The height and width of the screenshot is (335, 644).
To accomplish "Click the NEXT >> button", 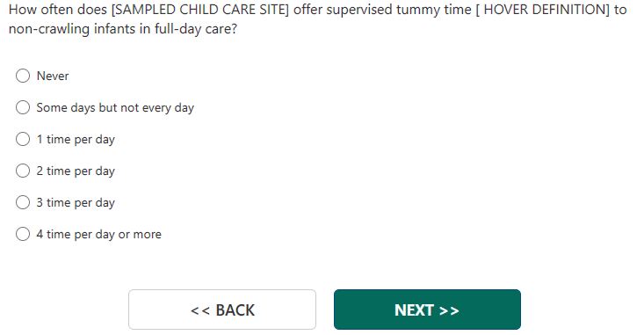I will pos(427,310).
